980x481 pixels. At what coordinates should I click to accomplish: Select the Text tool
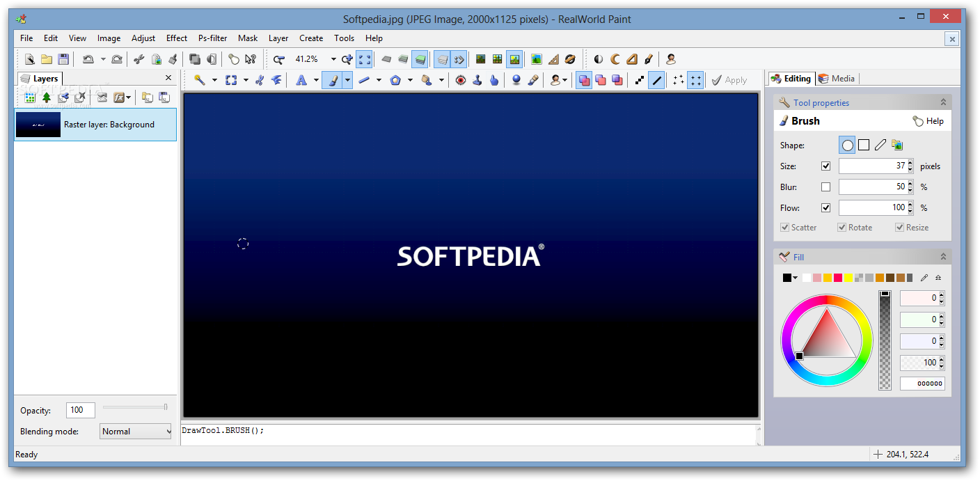coord(301,80)
